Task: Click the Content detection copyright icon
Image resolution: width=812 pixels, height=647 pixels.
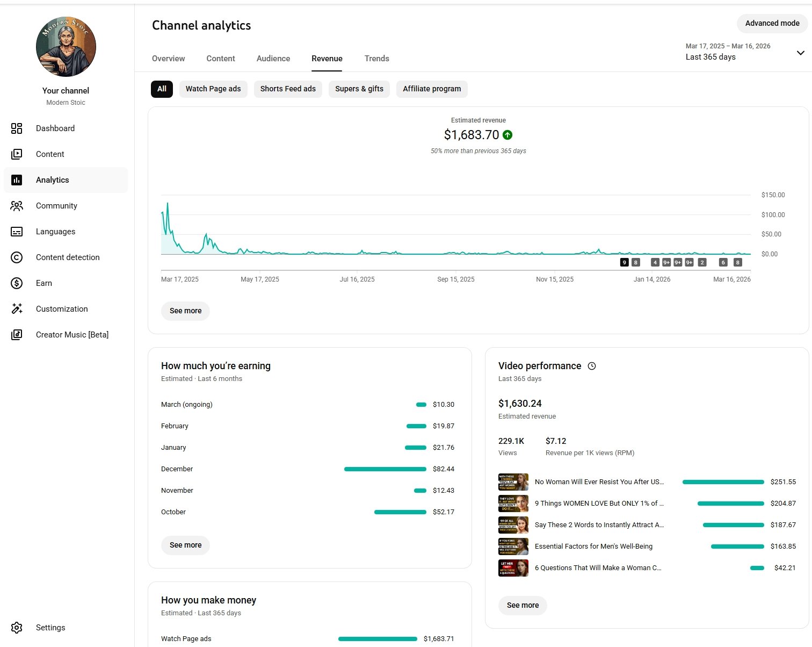Action: click(x=17, y=257)
